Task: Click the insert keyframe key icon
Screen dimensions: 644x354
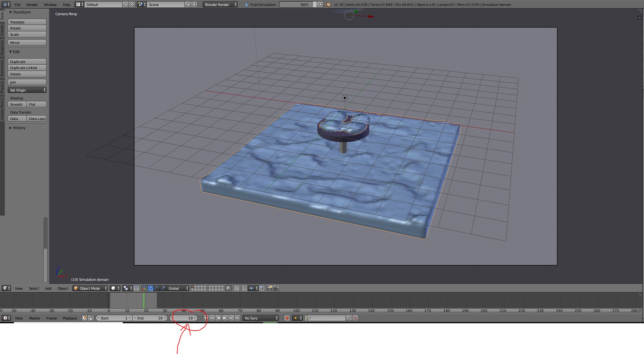Action: (x=349, y=318)
